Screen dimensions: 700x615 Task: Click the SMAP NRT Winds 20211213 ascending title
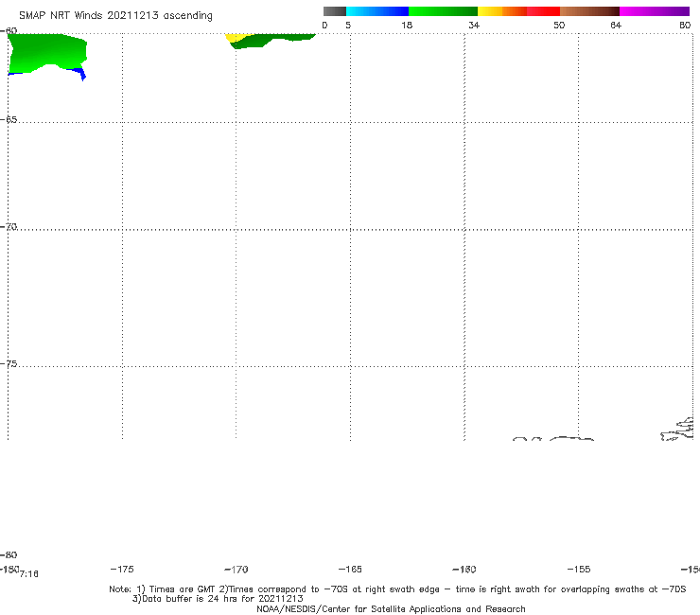click(x=115, y=16)
